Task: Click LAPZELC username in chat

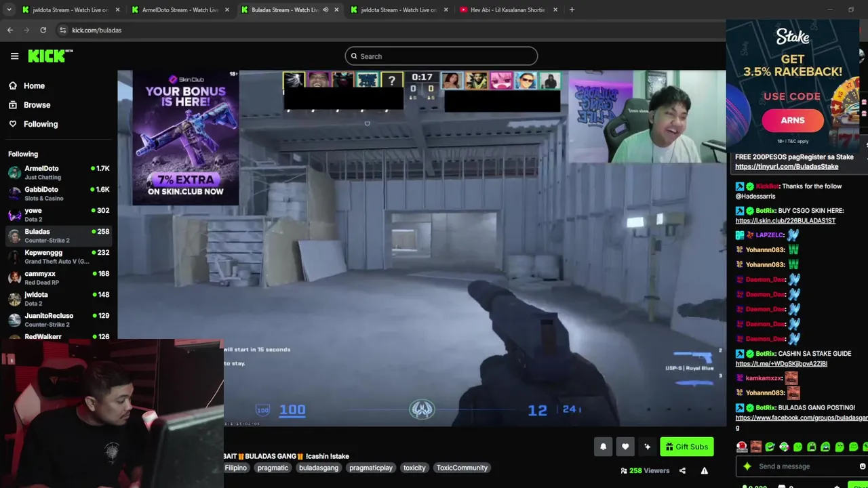Action: (x=770, y=235)
